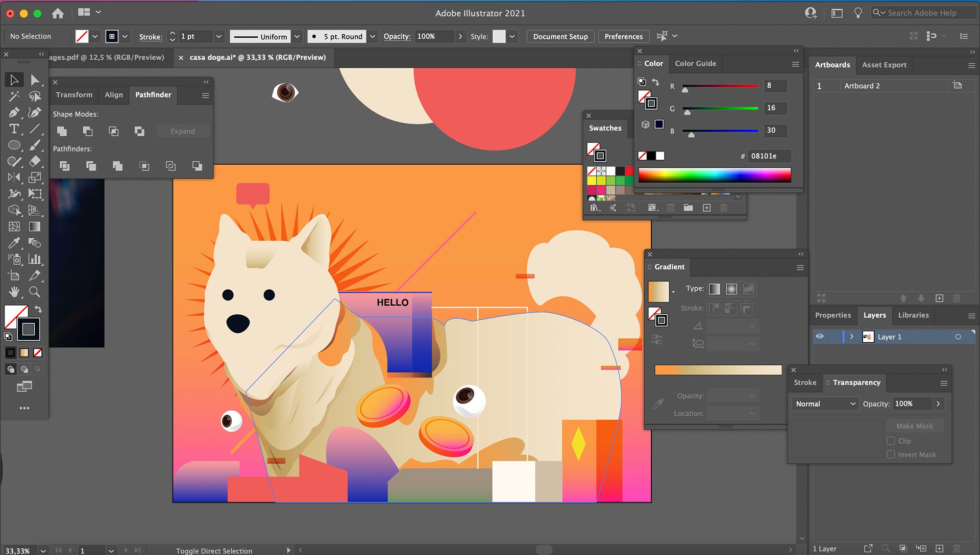
Task: Click the hex color value field
Action: click(x=769, y=156)
